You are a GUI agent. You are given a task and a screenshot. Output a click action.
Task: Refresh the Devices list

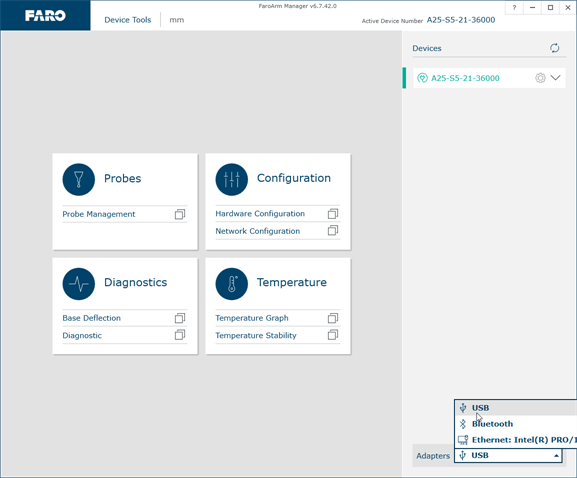[x=555, y=48]
